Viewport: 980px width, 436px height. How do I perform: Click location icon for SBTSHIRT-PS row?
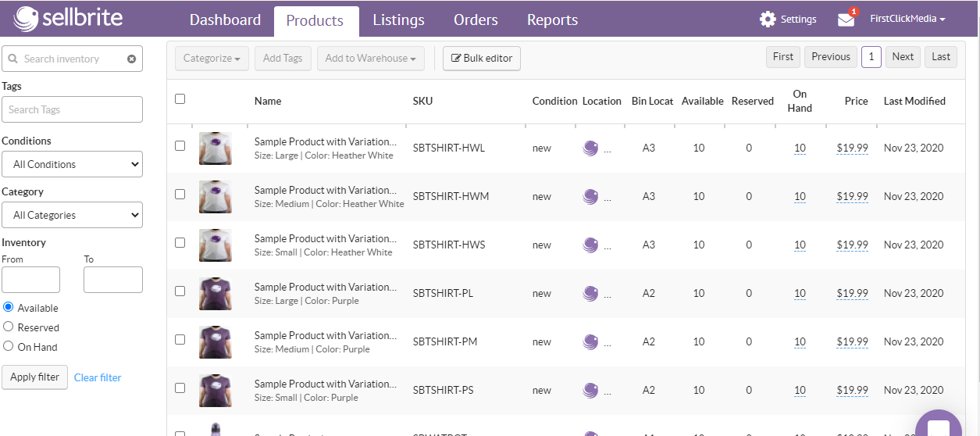(x=590, y=391)
